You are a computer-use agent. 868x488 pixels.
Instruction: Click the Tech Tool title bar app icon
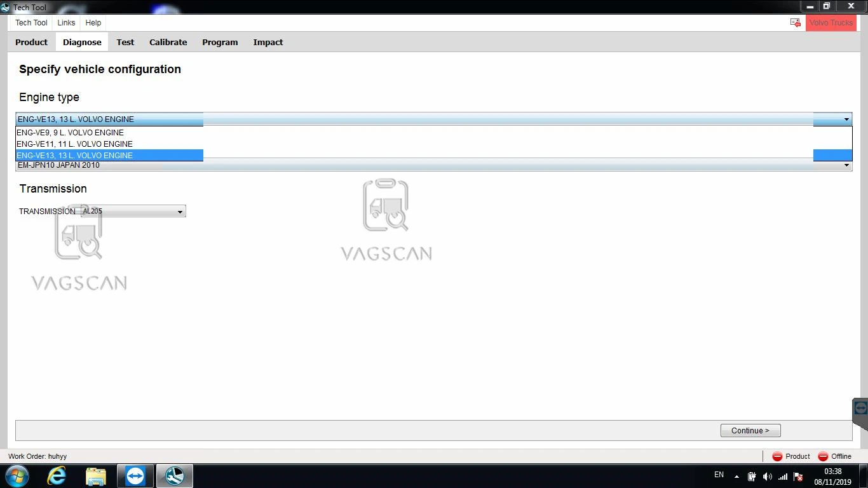tap(6, 8)
